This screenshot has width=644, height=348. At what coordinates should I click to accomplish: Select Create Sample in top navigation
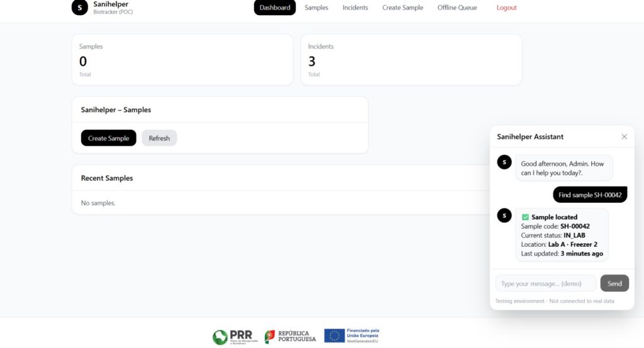point(402,8)
